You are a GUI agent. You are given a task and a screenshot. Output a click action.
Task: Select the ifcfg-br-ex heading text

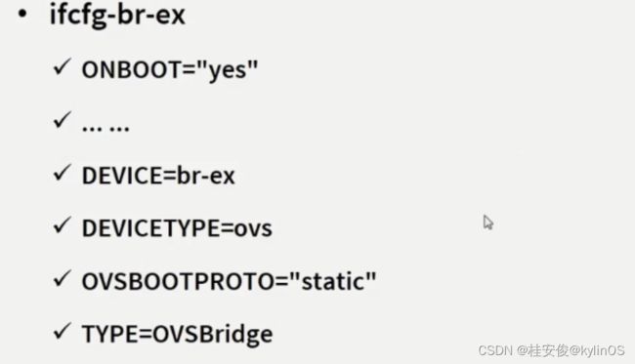117,16
